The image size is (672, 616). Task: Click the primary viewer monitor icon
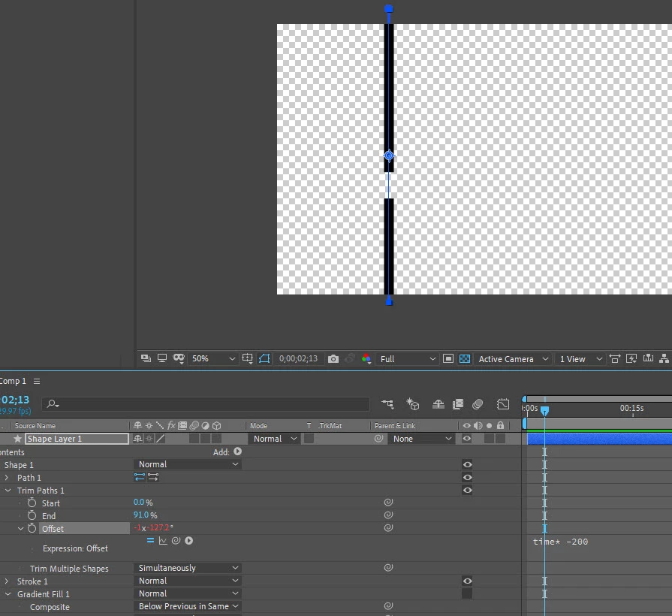(x=162, y=358)
